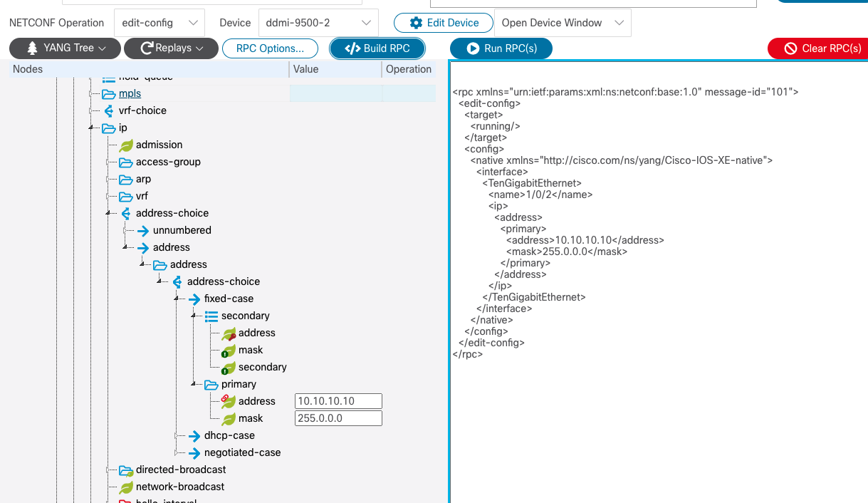Open the Open Device Window dropdown
This screenshot has height=503, width=868.
[x=562, y=23]
